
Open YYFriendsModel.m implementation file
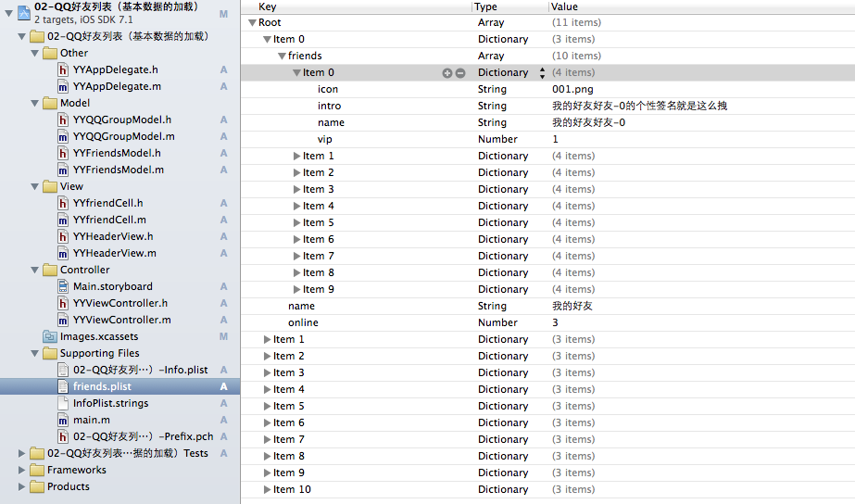(x=118, y=170)
